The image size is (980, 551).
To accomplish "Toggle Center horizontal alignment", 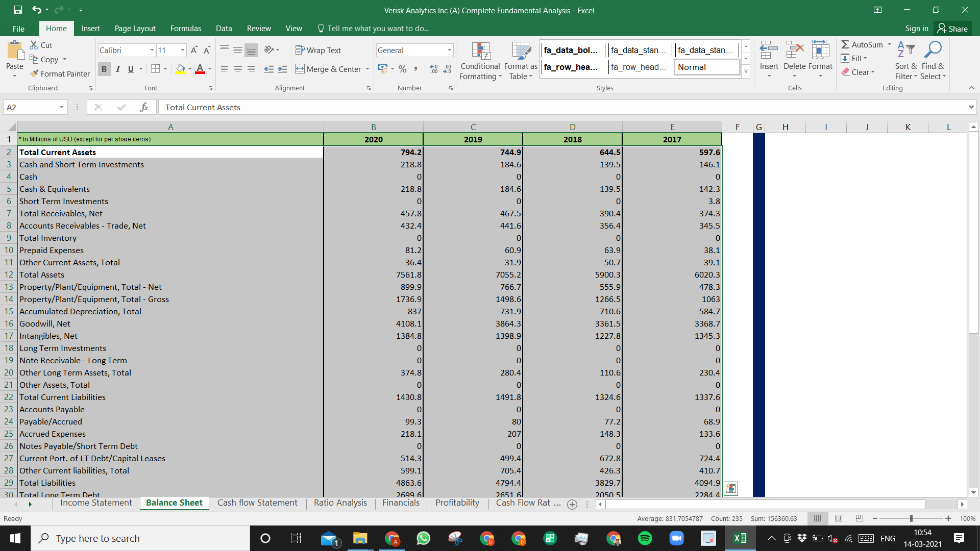I will pos(237,69).
